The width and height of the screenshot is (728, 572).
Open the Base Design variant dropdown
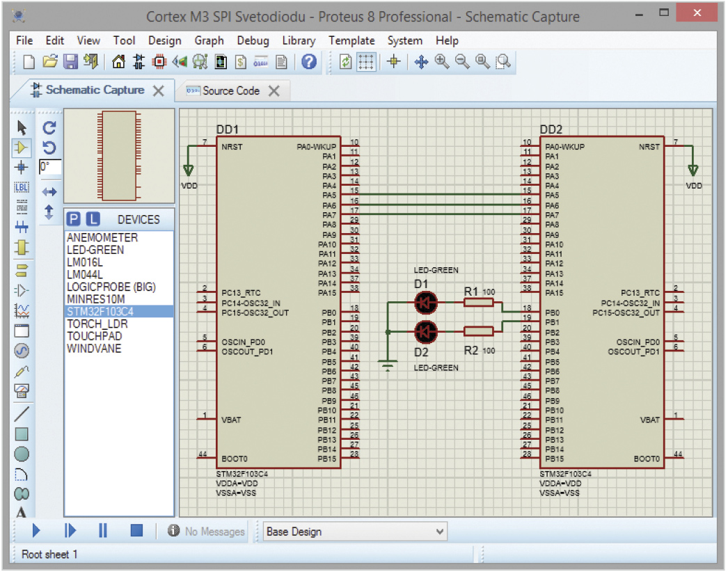[x=355, y=532]
